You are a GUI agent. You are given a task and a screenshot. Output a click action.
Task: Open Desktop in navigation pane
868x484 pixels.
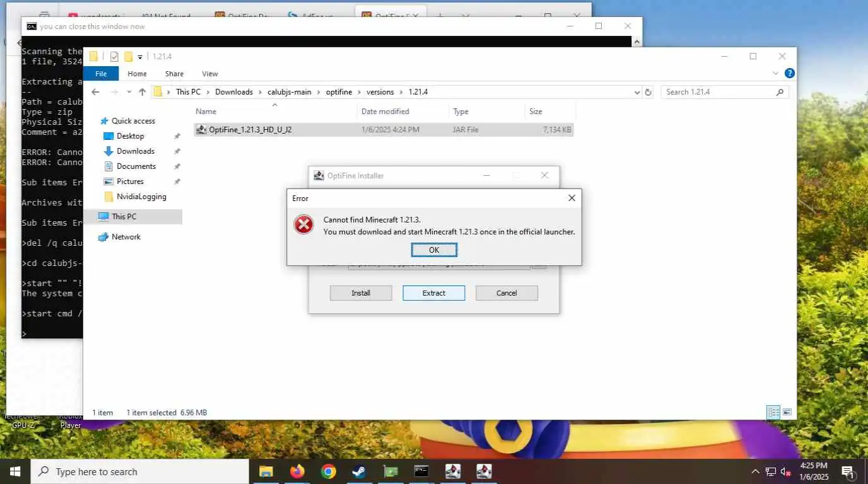tap(130, 136)
